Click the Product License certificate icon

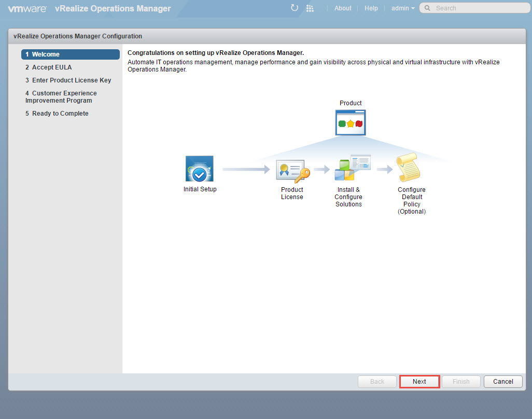[292, 170]
